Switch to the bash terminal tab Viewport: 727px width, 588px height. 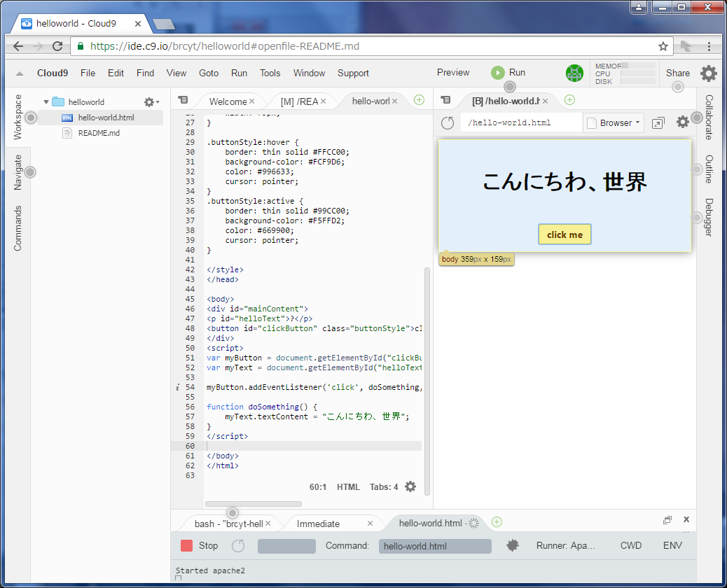click(x=228, y=524)
